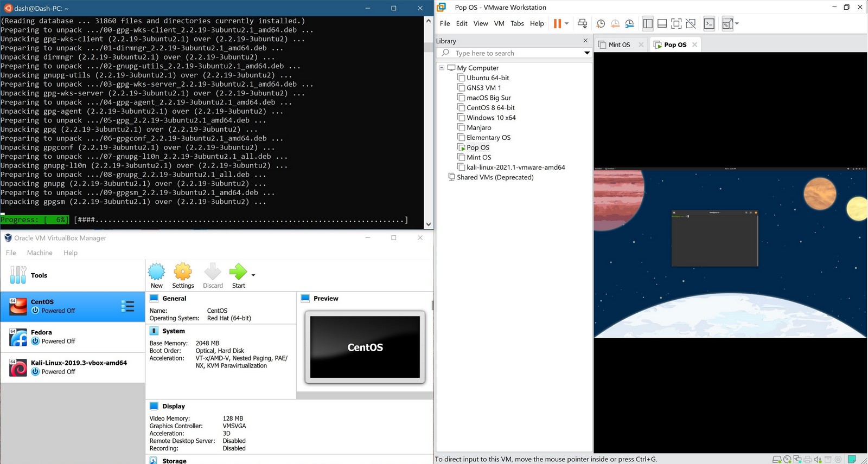This screenshot has width=868, height=464.
Task: Toggle the thumbnail bar view
Action: [x=662, y=24]
